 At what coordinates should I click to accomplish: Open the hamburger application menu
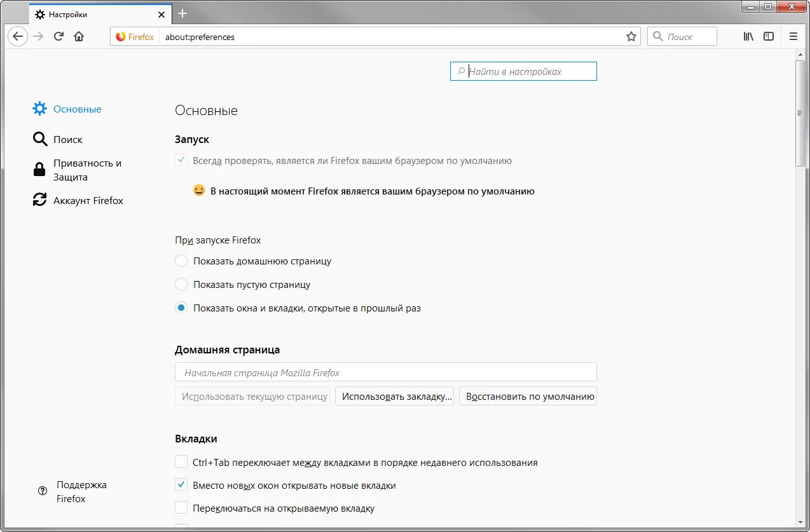click(x=793, y=37)
